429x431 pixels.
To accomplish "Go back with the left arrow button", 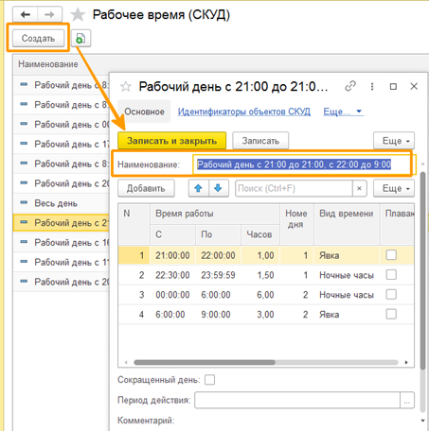I will (x=25, y=15).
